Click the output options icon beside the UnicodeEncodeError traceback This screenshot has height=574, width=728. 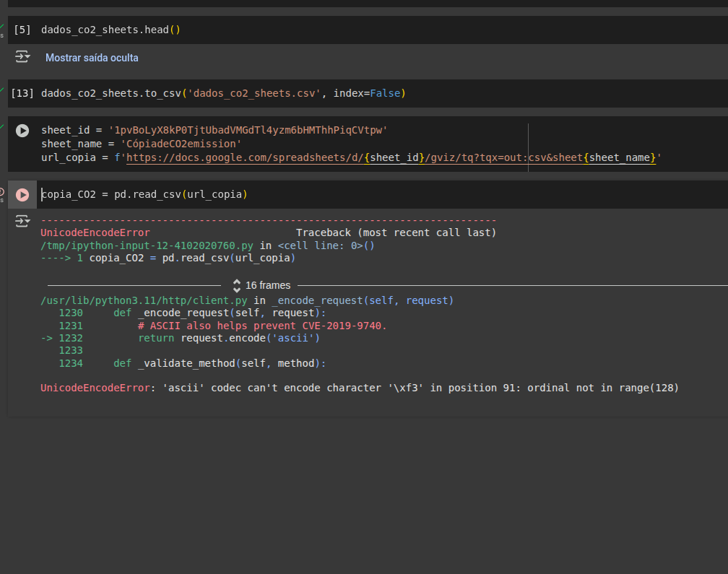22,221
